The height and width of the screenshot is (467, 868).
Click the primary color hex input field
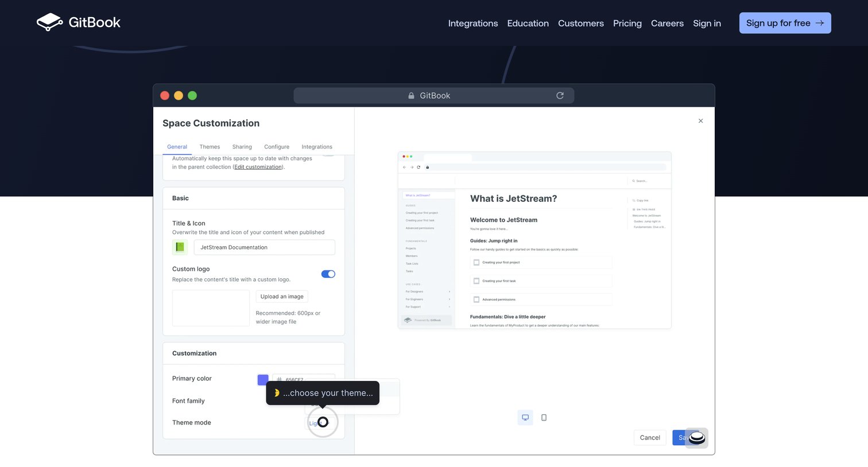coord(304,379)
